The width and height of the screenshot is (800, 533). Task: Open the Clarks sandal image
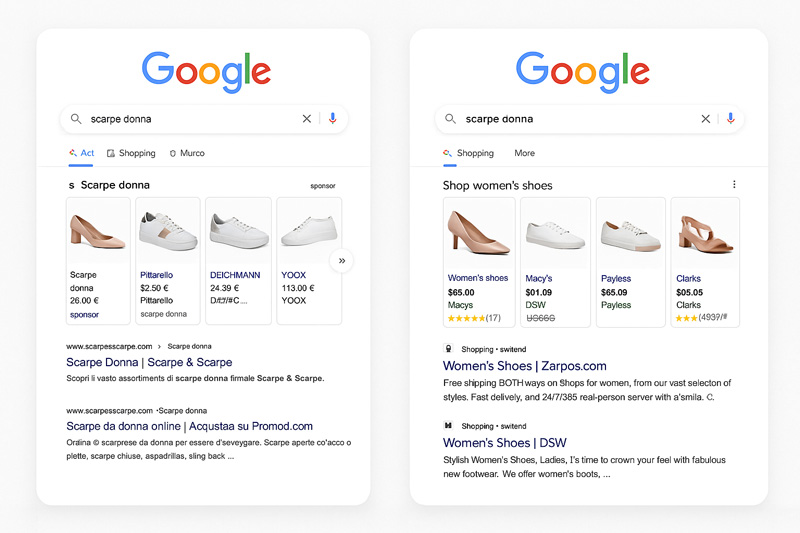point(705,233)
